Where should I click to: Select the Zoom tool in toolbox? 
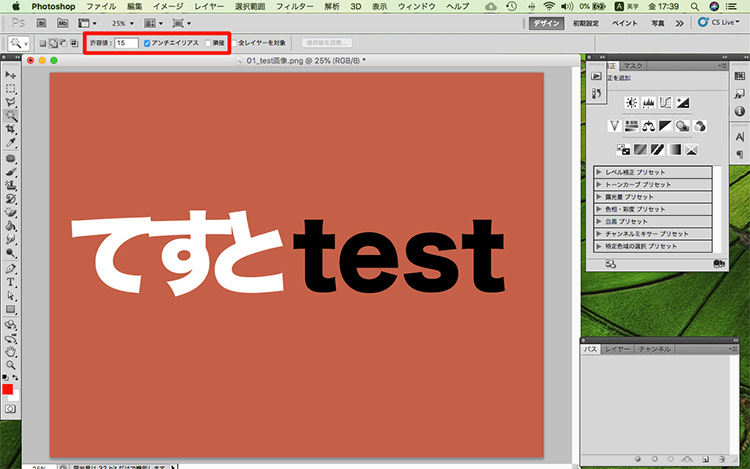(x=11, y=365)
